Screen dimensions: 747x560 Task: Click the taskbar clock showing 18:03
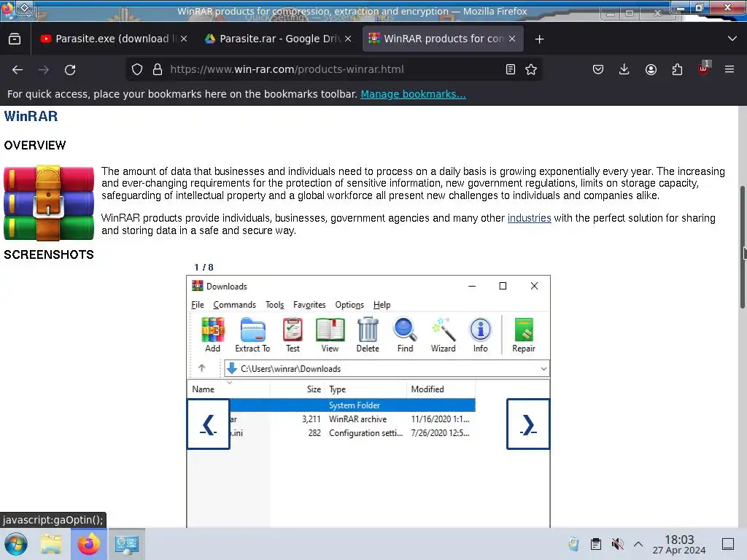(x=679, y=544)
